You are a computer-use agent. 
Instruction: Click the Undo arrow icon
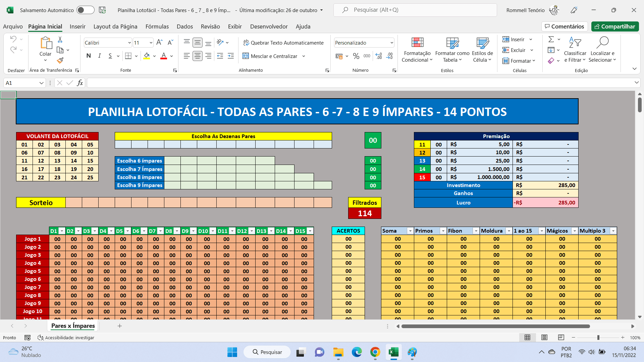(13, 39)
